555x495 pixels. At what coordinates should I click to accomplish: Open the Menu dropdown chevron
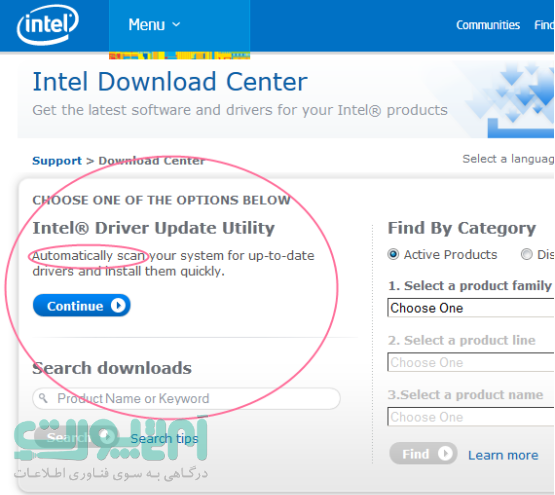(x=176, y=24)
